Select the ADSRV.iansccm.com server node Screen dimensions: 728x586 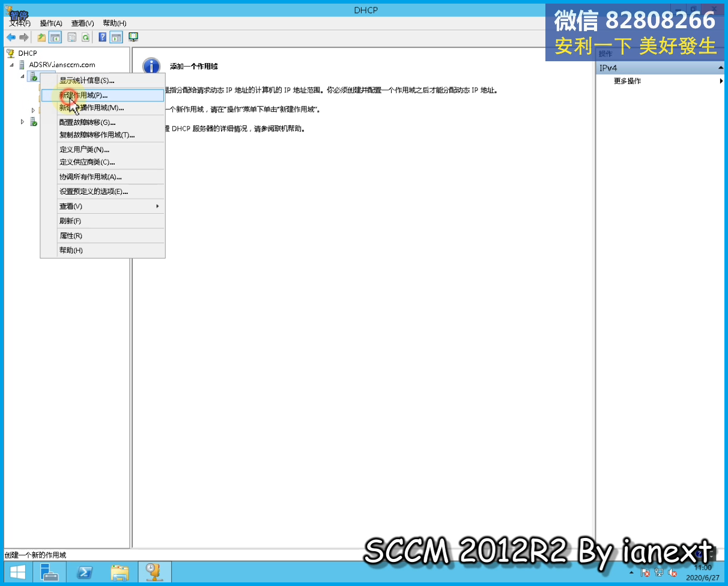click(x=62, y=65)
